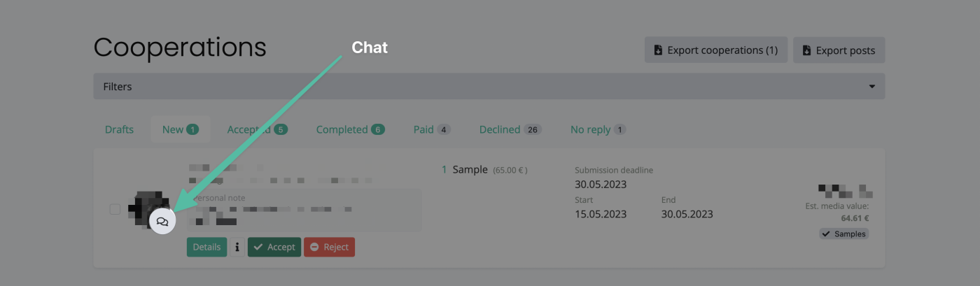
Task: Click the Samples tag badge
Action: point(843,234)
